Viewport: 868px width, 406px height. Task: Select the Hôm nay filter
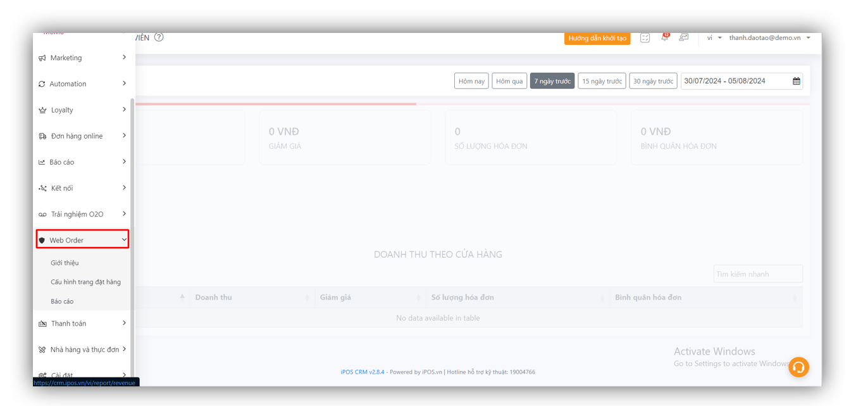471,81
